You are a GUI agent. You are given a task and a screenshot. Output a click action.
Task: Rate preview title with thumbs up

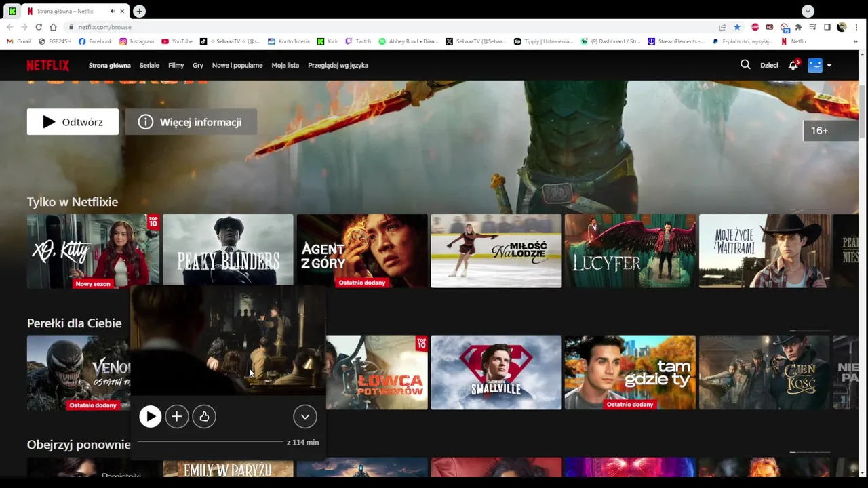(x=204, y=416)
